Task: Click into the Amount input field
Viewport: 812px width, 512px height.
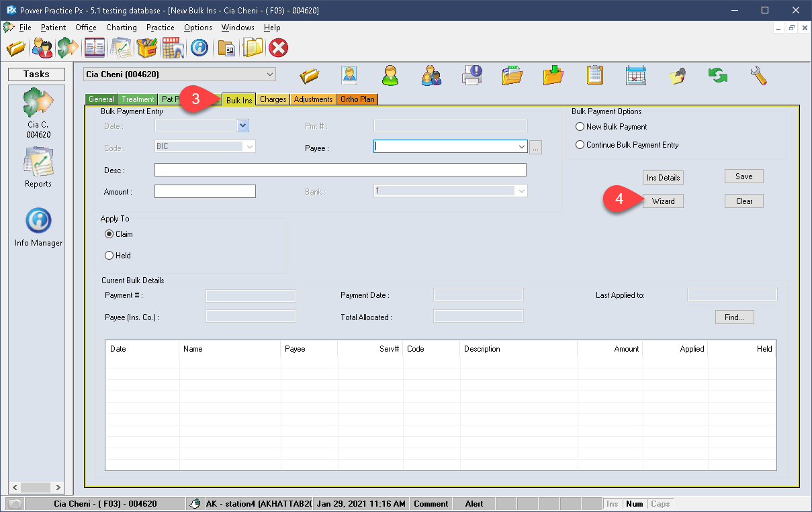Action: pyautogui.click(x=205, y=191)
